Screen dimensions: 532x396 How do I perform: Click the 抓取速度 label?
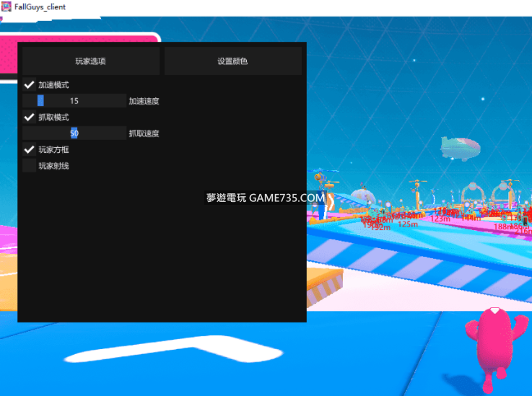click(x=144, y=133)
